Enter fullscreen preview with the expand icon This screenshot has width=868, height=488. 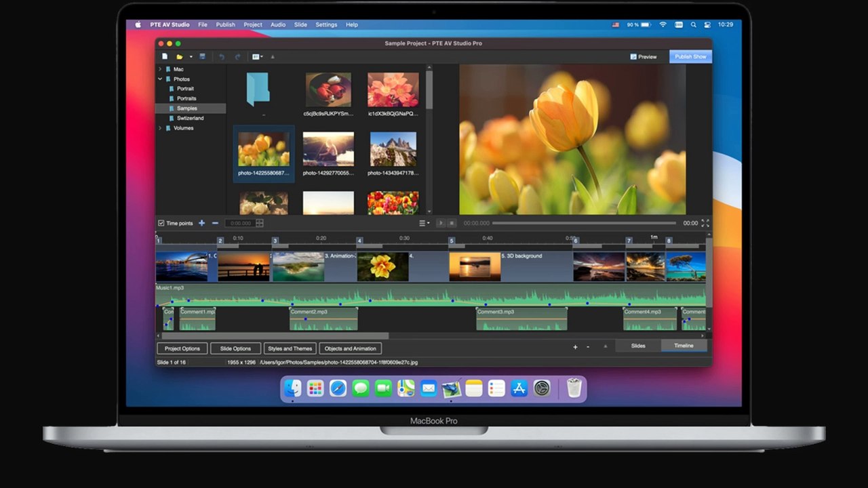[x=705, y=223]
